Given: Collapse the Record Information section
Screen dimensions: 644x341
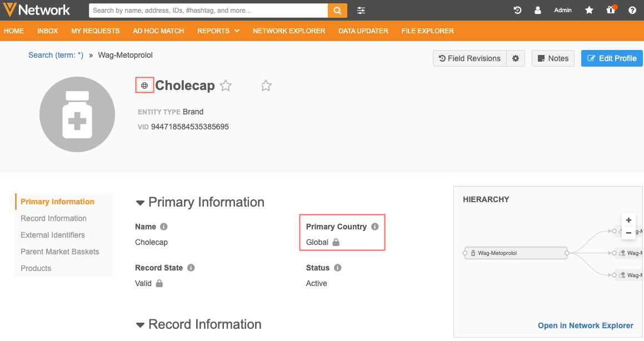Looking at the screenshot, I should click(x=140, y=325).
